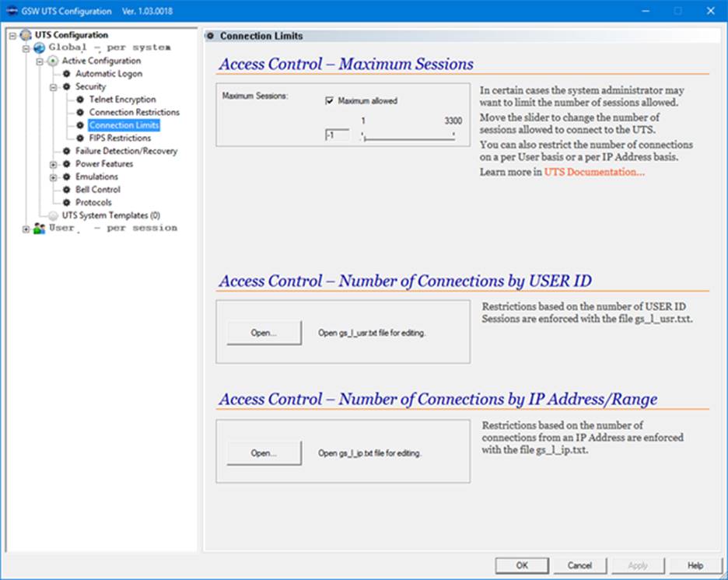Click the gear icon beside Bell Control

tap(67, 190)
